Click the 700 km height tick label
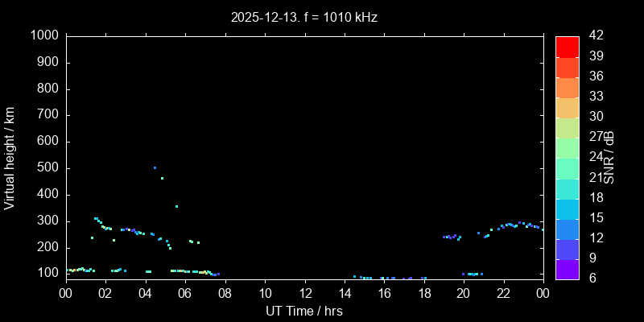 [47, 115]
